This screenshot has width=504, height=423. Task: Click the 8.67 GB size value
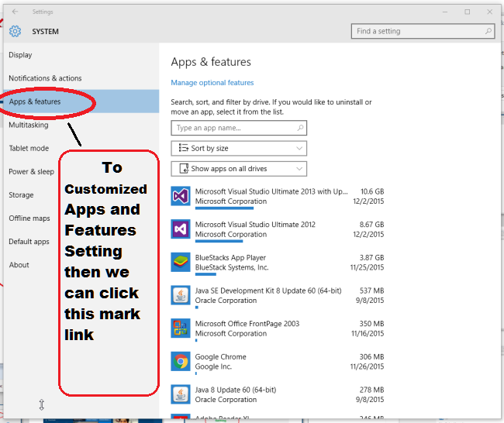tap(371, 225)
